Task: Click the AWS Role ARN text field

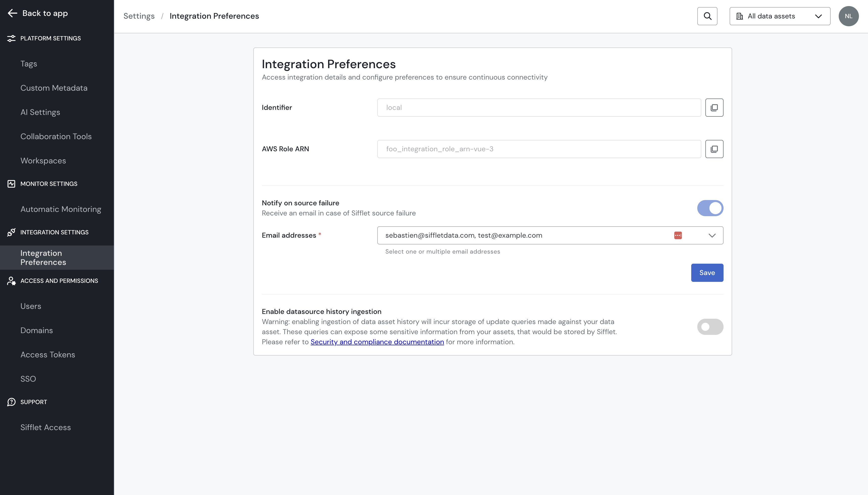Action: [539, 149]
